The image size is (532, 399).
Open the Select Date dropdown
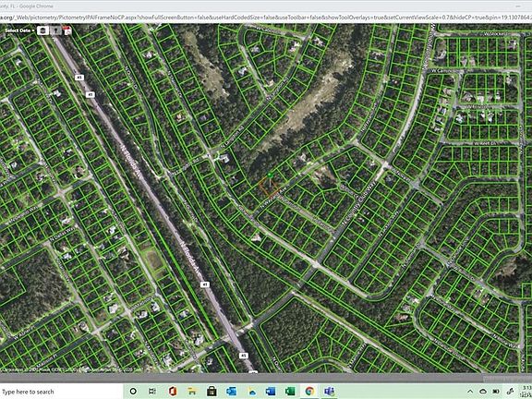(x=20, y=30)
